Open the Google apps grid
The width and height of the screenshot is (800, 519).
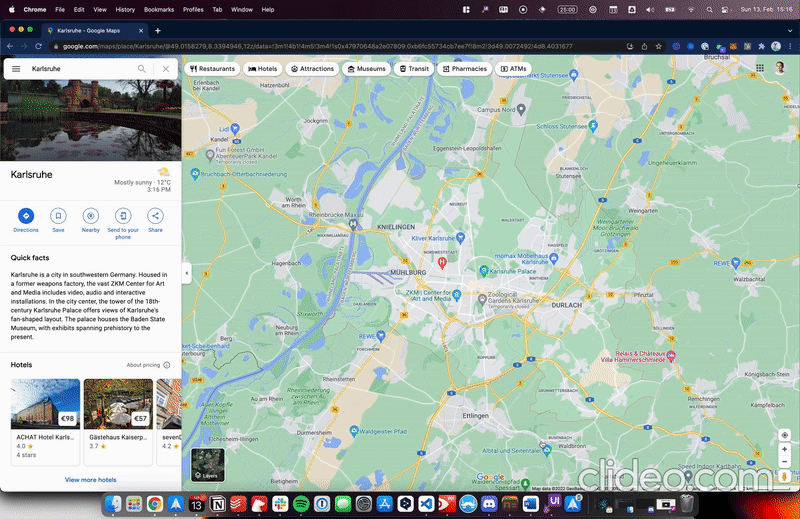[x=760, y=68]
